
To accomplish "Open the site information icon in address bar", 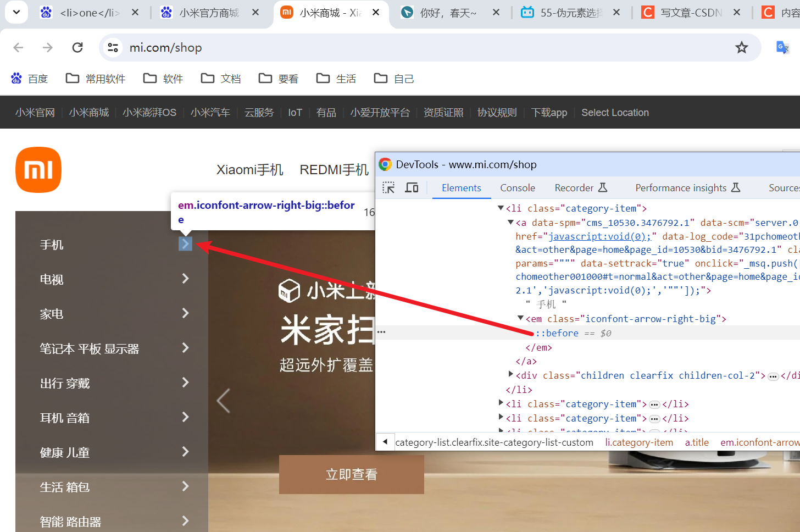I will tap(113, 48).
